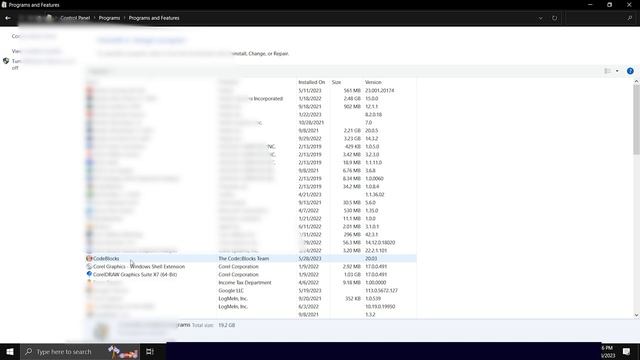Open the help question mark icon
Screen dimensions: 640x360
click(x=630, y=71)
